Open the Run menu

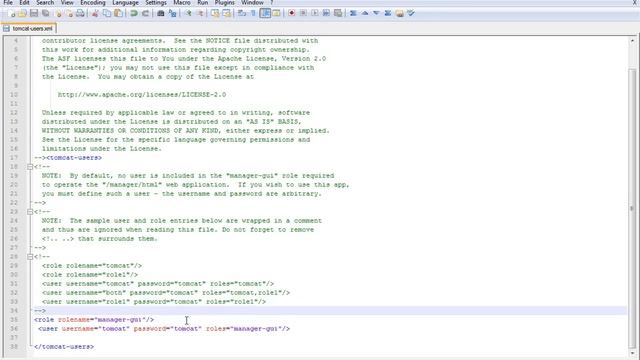pyautogui.click(x=202, y=2)
